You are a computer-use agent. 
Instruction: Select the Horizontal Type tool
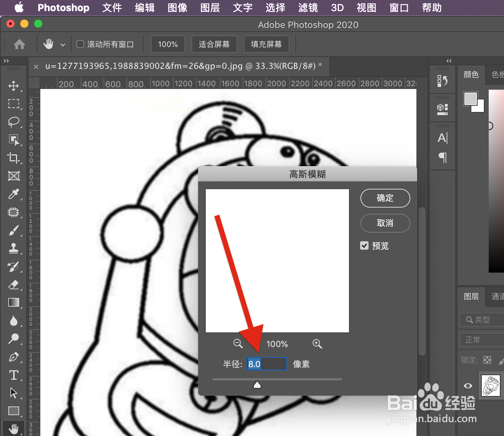pos(14,375)
